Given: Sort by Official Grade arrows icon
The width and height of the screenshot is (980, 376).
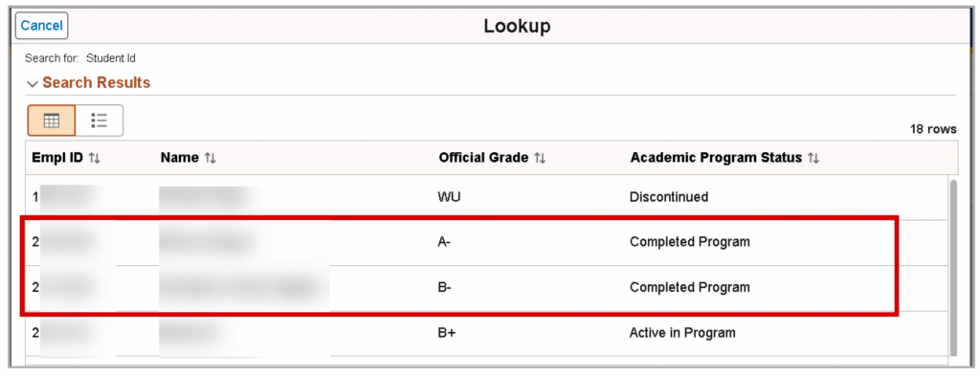Looking at the screenshot, I should coord(540,158).
